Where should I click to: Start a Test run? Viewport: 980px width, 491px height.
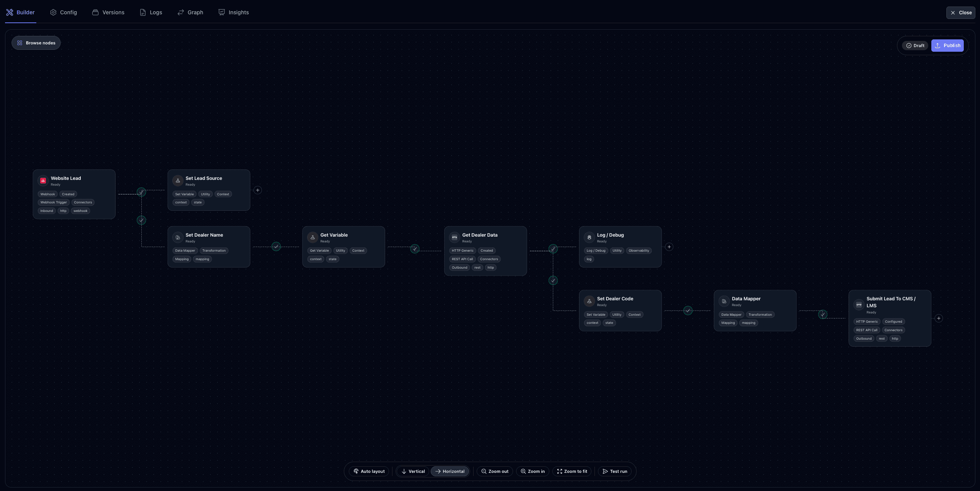click(x=615, y=471)
